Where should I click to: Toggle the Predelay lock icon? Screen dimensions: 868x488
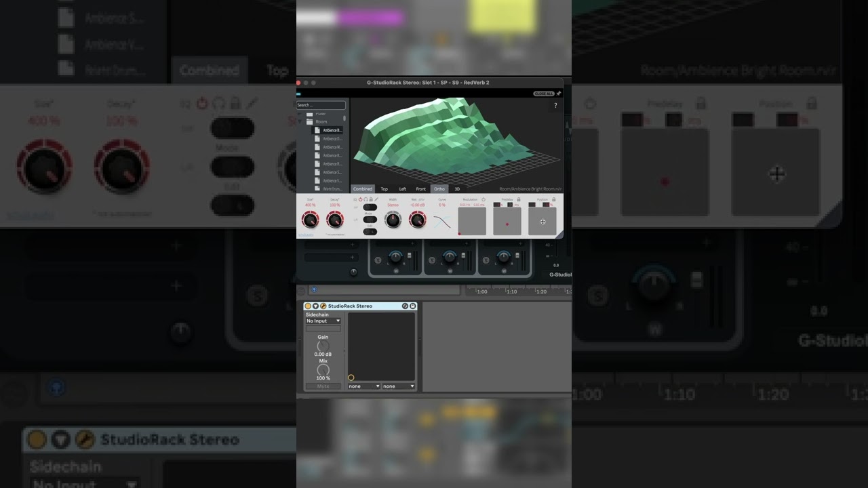point(518,199)
